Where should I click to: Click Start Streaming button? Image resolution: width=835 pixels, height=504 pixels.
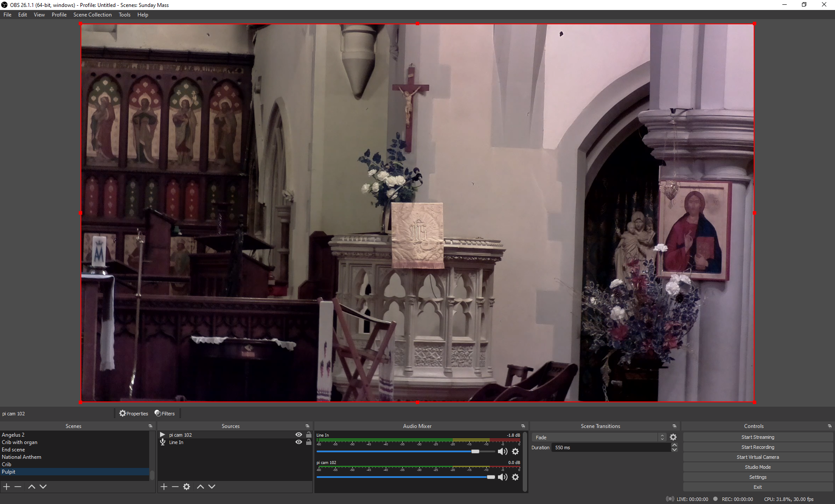[758, 437]
